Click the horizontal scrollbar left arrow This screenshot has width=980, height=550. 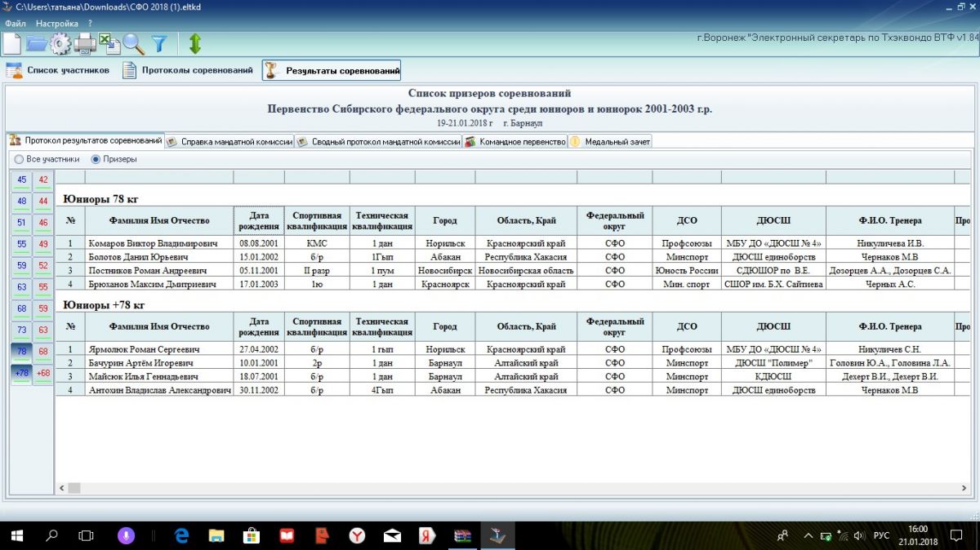click(62, 488)
